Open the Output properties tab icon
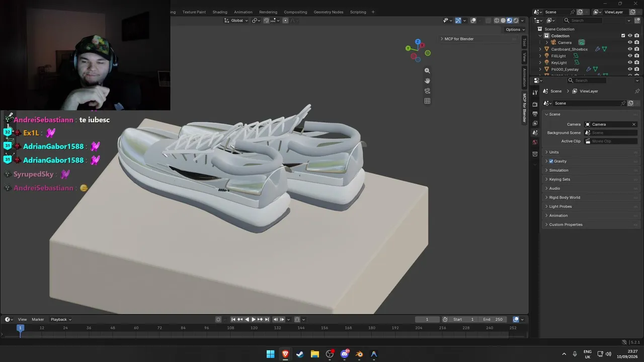The width and height of the screenshot is (644, 362). click(535, 114)
